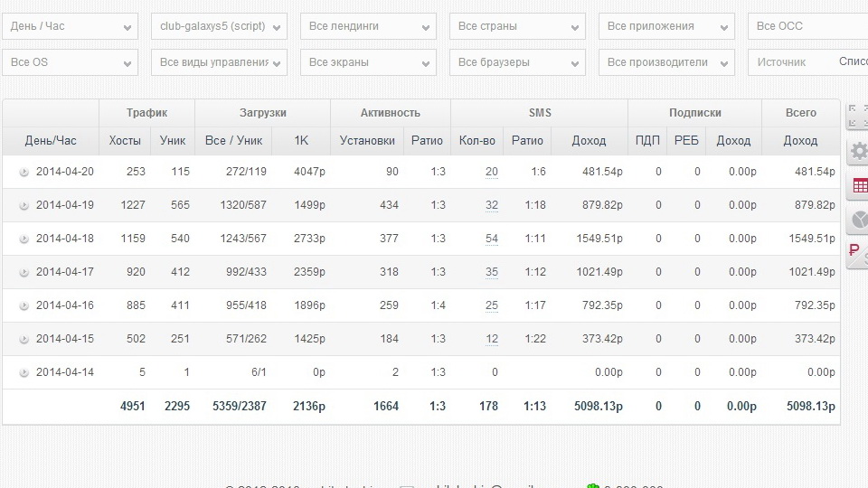Sort by the Хосты column header
This screenshot has width=868, height=488.
pyautogui.click(x=125, y=141)
